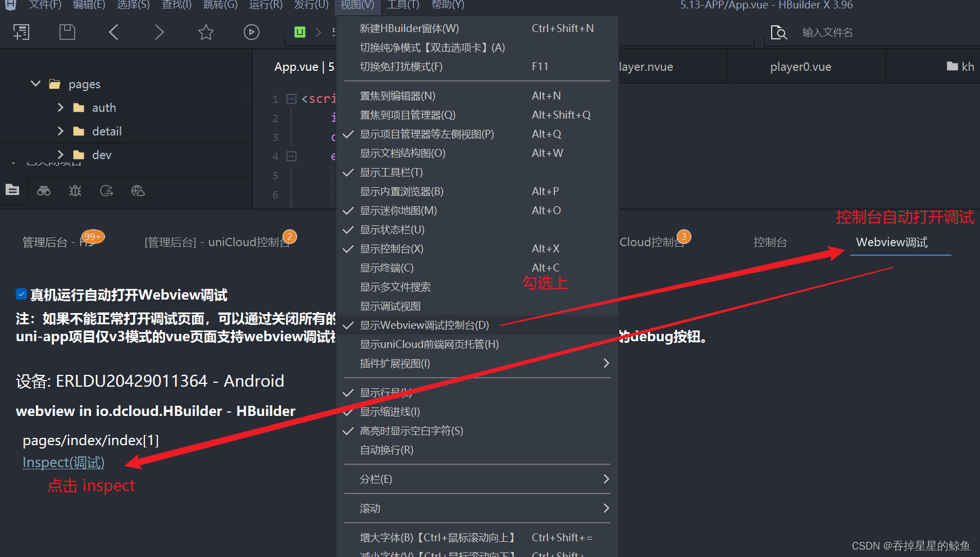The width and height of the screenshot is (980, 557).
Task: Click the star favorite toolbar icon
Action: [x=206, y=32]
